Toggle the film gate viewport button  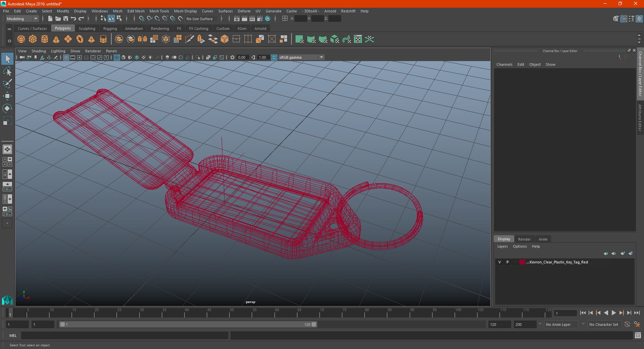73,57
